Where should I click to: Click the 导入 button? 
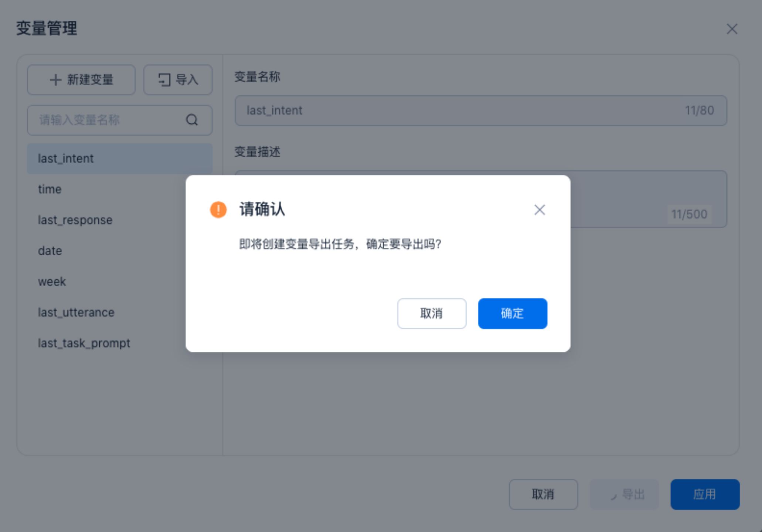click(178, 80)
